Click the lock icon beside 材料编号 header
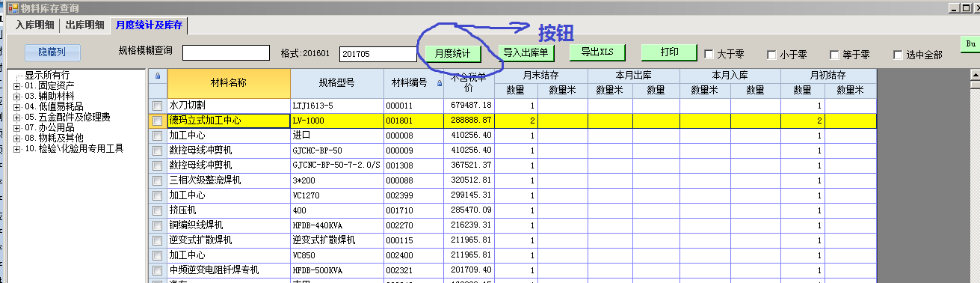980x283 pixels. [439, 84]
